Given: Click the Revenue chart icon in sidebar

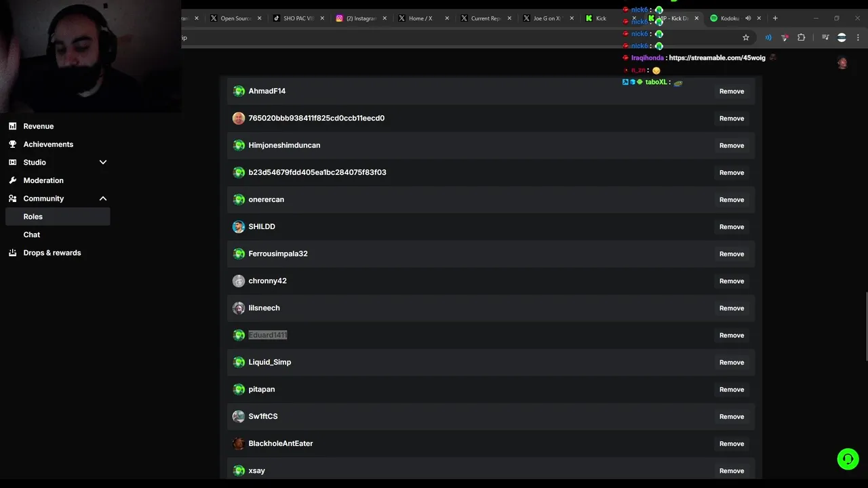Looking at the screenshot, I should [x=12, y=126].
